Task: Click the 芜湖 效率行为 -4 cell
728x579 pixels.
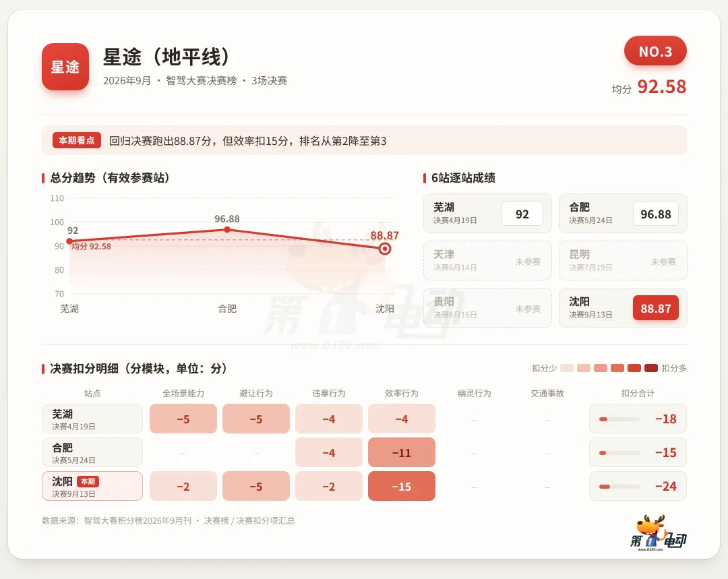Action: (x=402, y=419)
